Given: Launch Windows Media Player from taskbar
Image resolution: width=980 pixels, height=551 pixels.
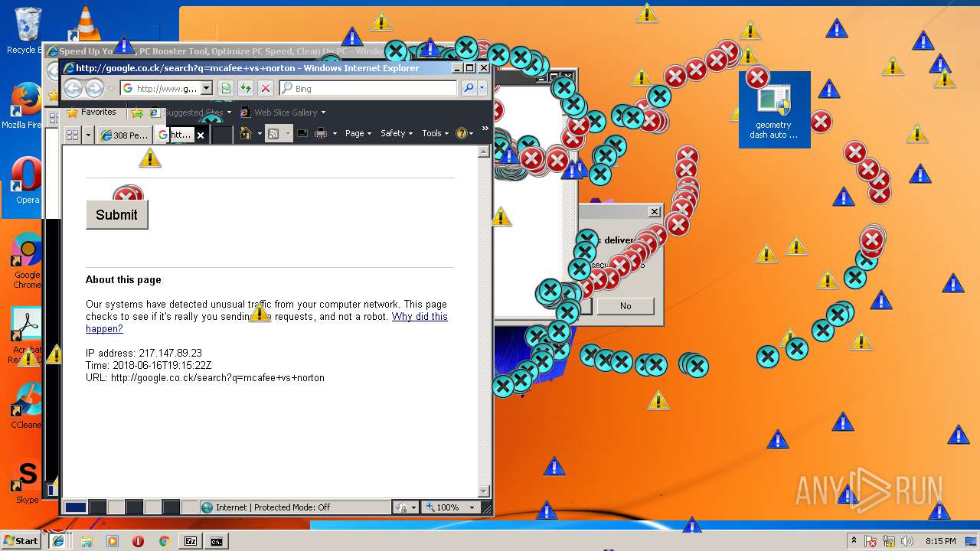Looking at the screenshot, I should coord(113,541).
